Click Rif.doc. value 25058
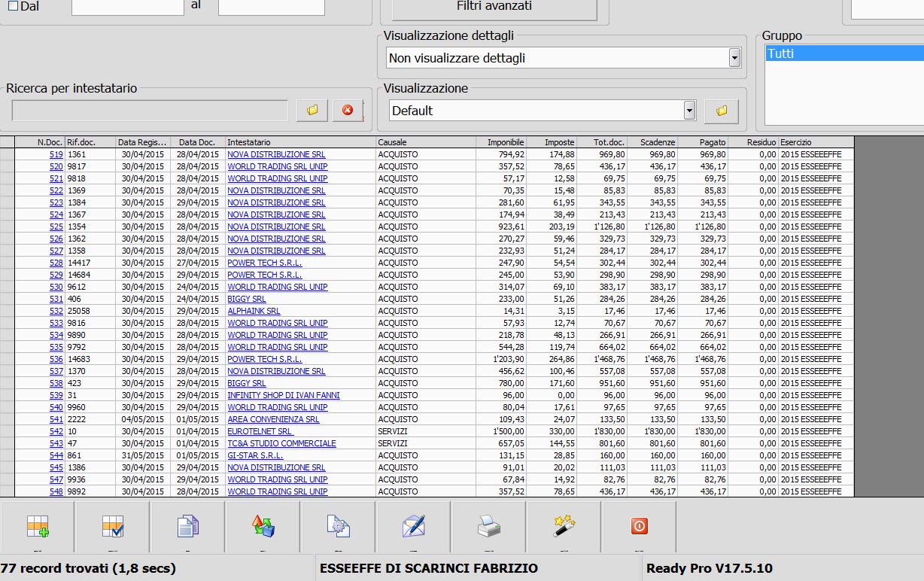The image size is (924, 581). (79, 311)
